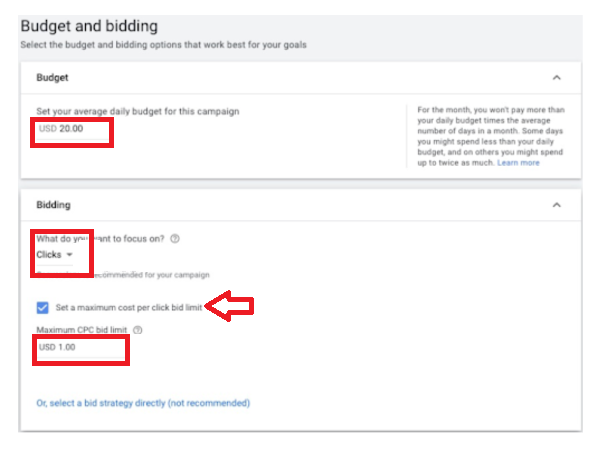Uncheck the maximum cost per click bid limit checkbox
This screenshot has width=606, height=451.
pyautogui.click(x=43, y=308)
